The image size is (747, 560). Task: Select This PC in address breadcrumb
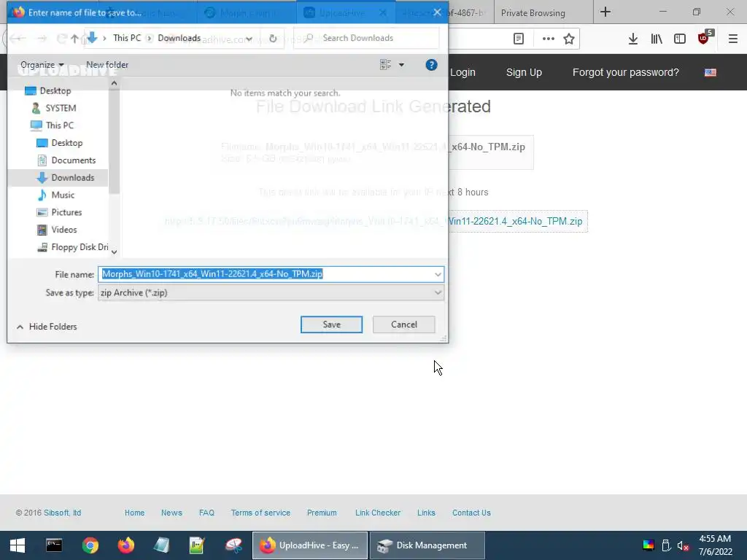(127, 38)
